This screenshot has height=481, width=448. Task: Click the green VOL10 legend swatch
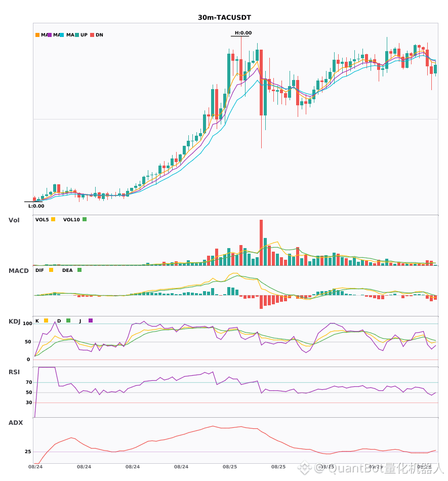tap(85, 219)
